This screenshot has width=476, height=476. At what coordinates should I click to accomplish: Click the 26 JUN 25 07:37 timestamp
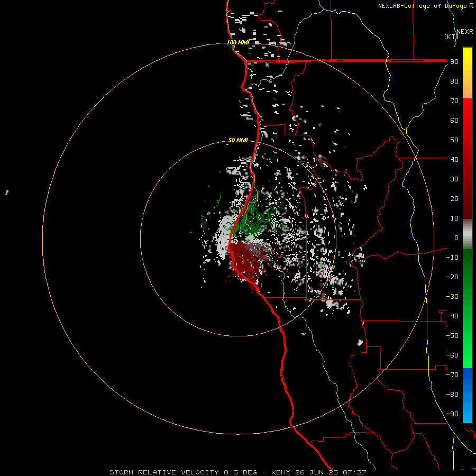(x=331, y=472)
